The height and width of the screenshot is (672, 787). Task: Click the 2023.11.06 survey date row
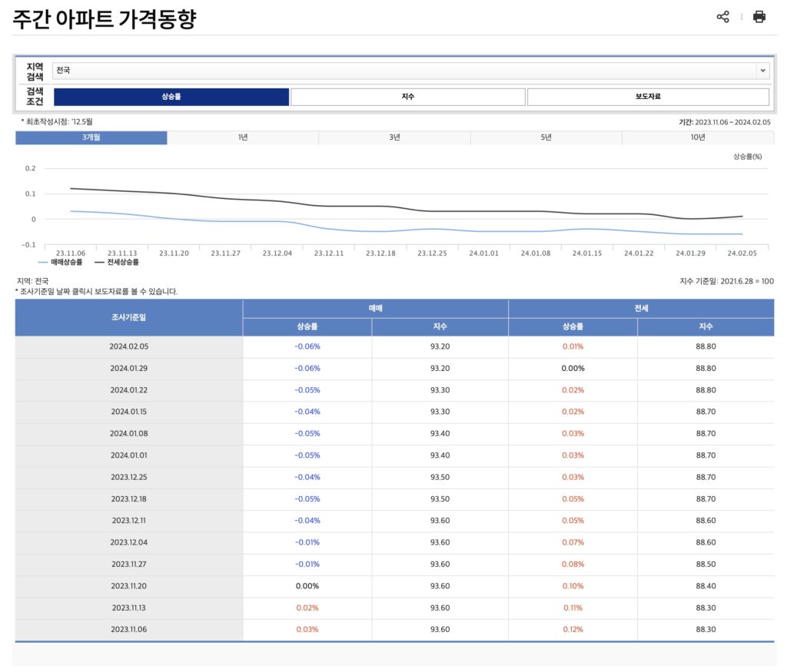click(x=129, y=629)
